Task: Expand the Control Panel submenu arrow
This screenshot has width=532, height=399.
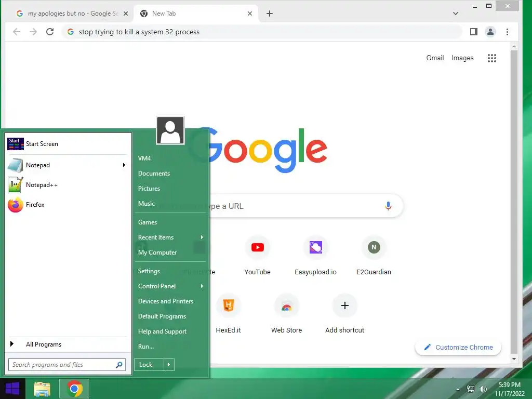Action: pos(202,286)
